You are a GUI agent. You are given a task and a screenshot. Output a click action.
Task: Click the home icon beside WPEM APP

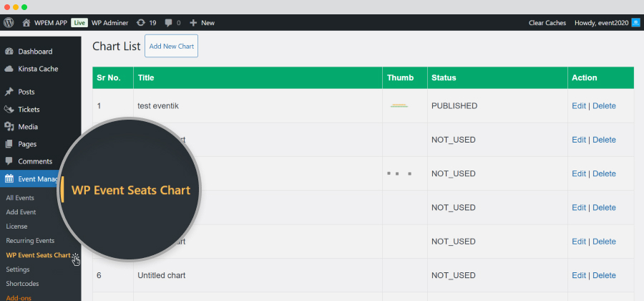[x=26, y=23]
